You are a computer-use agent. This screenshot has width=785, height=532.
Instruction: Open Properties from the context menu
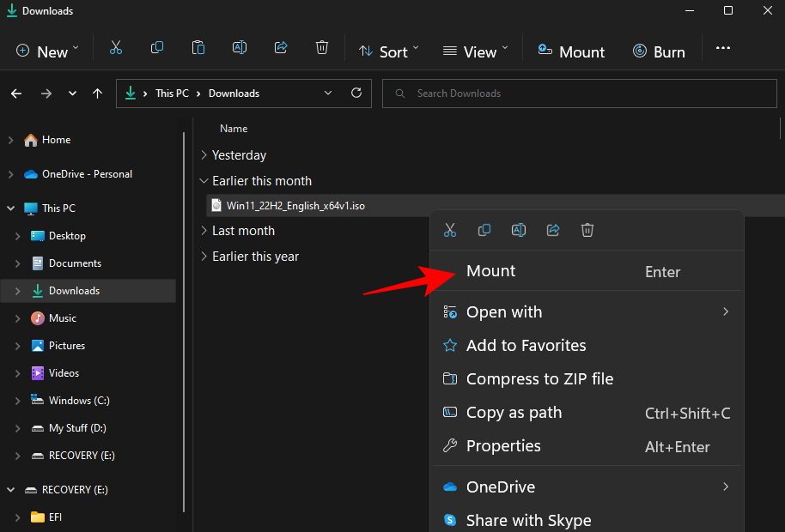(503, 446)
